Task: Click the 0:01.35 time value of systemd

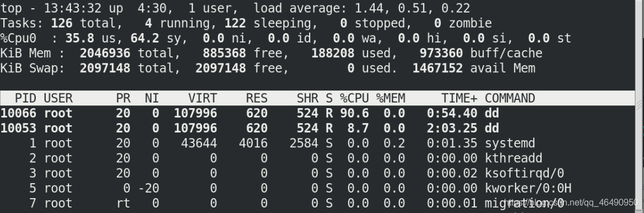Action: click(x=452, y=143)
